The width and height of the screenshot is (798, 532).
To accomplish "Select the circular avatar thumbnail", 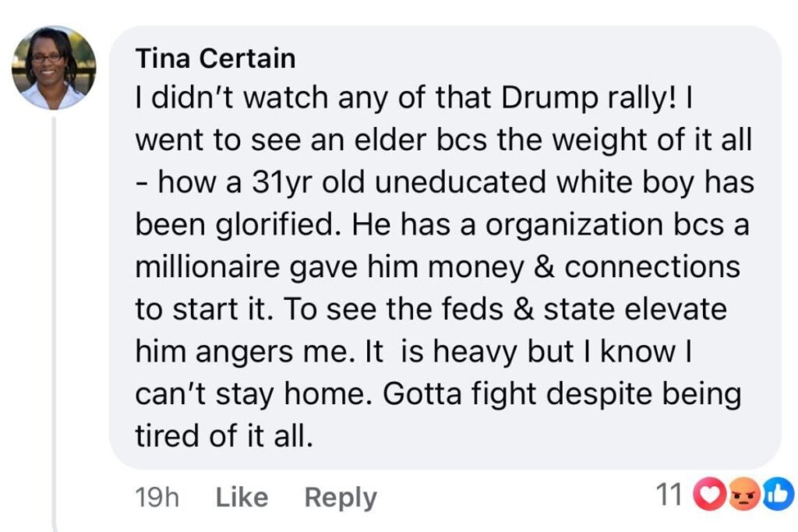I will (x=54, y=70).
